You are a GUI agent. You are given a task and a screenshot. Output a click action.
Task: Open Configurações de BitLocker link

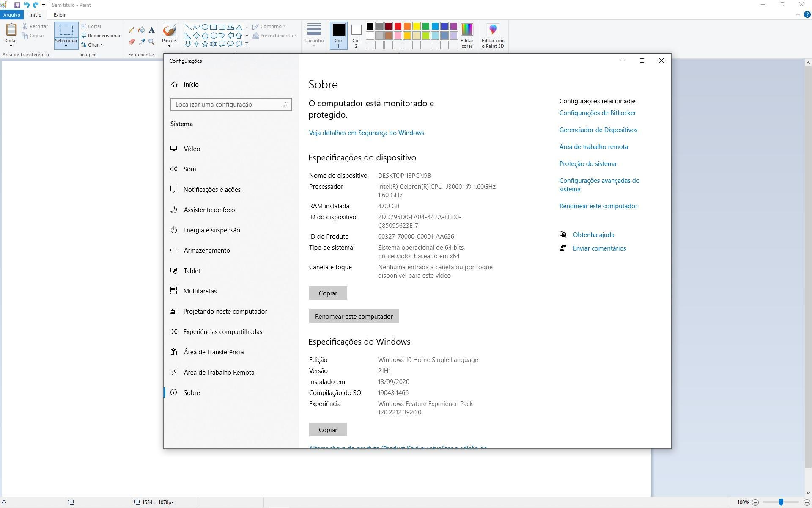pos(598,113)
